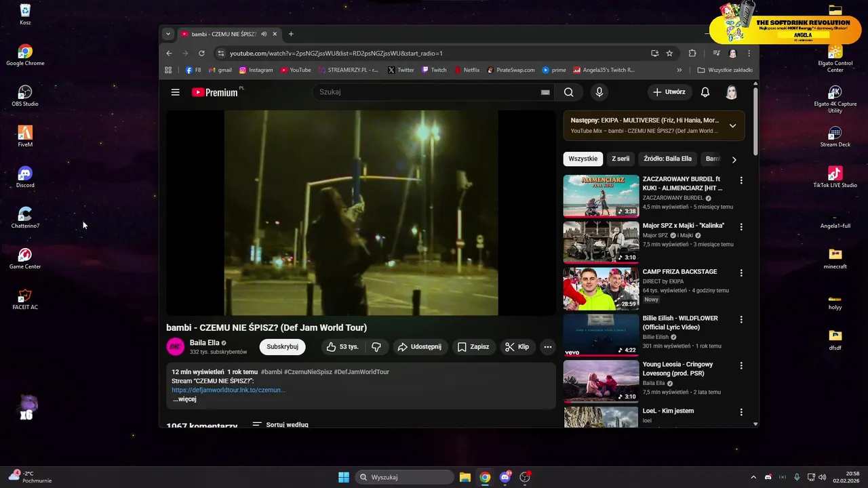Open Chrome three-dot menu
Image resolution: width=868 pixels, height=488 pixels.
click(x=749, y=54)
